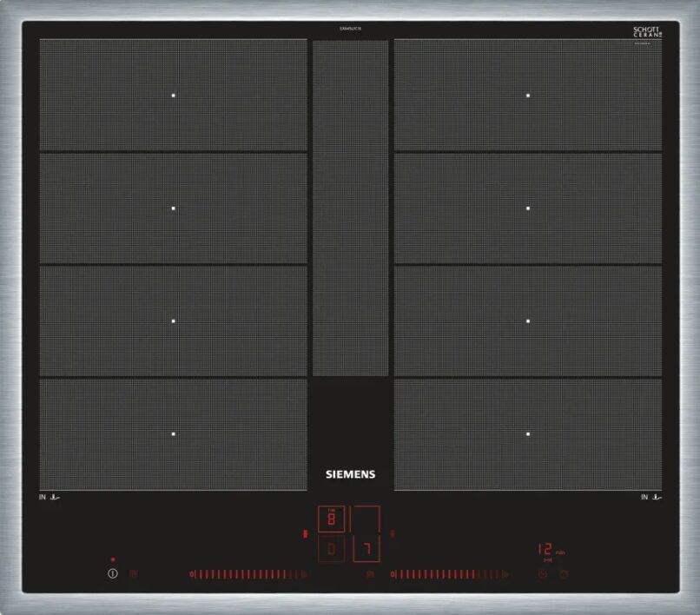
Task: Touch the third right cooking zone dot
Action: coord(528,321)
